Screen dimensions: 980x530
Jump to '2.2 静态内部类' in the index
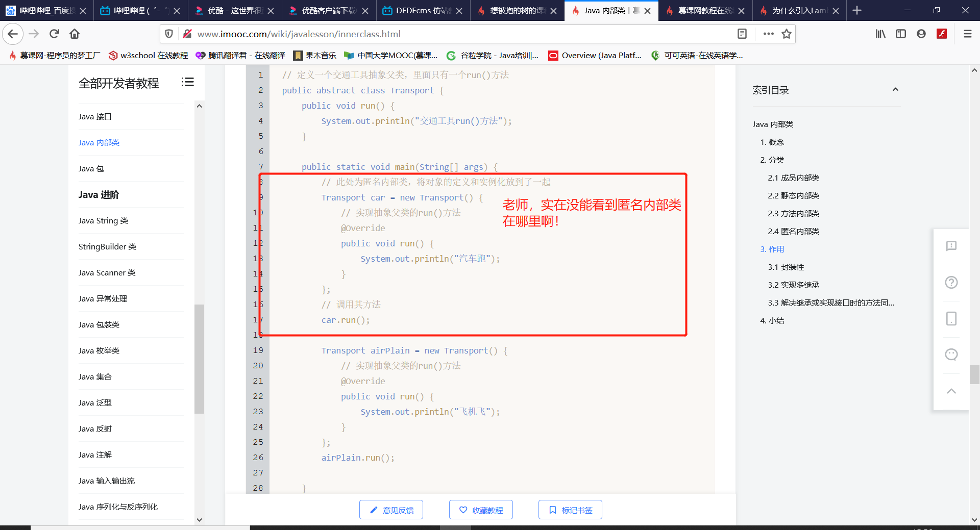click(x=793, y=195)
